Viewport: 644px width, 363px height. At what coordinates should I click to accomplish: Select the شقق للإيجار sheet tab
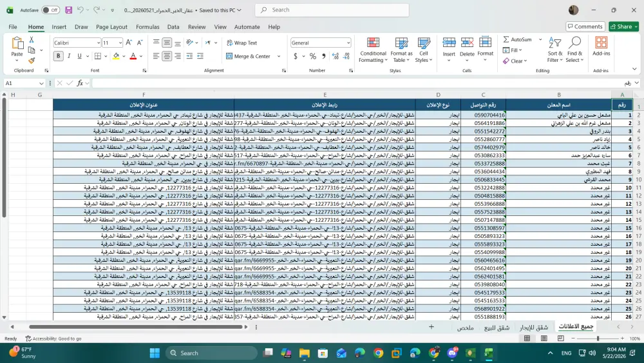coord(533,328)
